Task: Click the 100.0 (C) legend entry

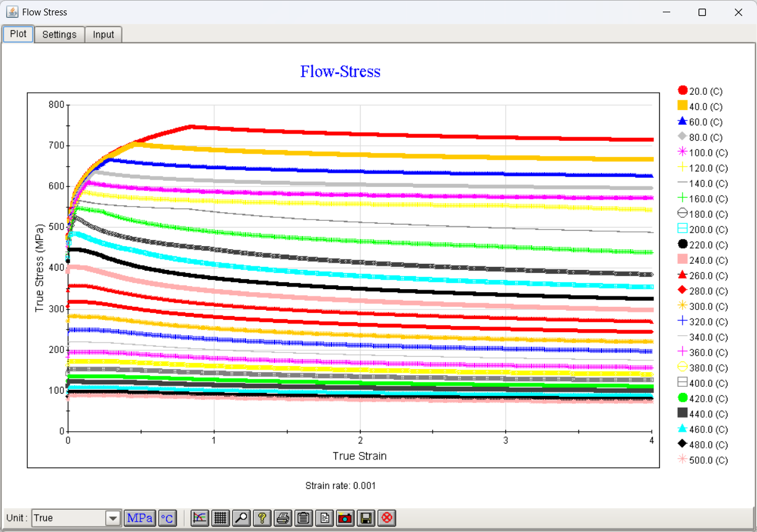Action: tap(703, 153)
